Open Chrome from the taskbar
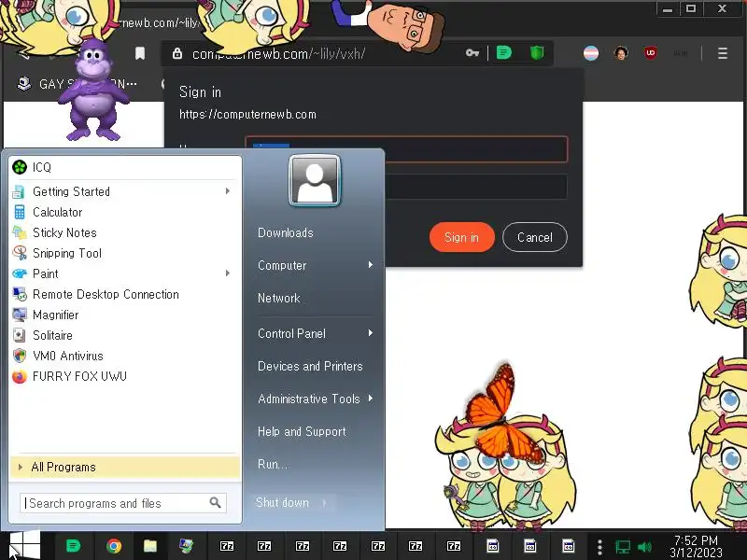 coord(113,546)
